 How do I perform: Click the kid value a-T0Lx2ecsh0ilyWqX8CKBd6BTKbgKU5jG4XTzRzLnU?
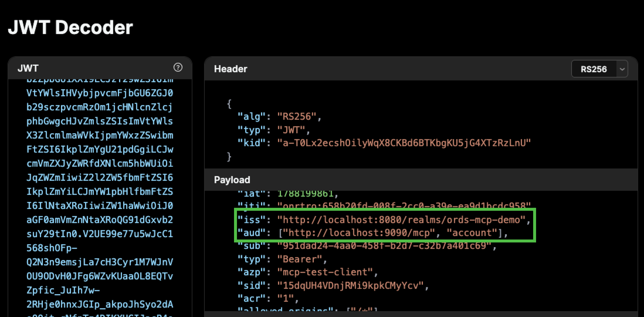404,143
